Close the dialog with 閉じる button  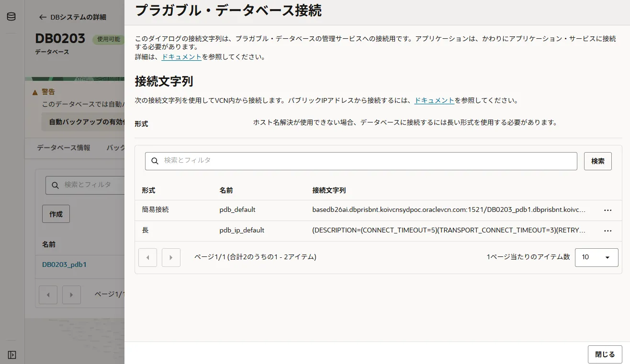tap(605, 354)
